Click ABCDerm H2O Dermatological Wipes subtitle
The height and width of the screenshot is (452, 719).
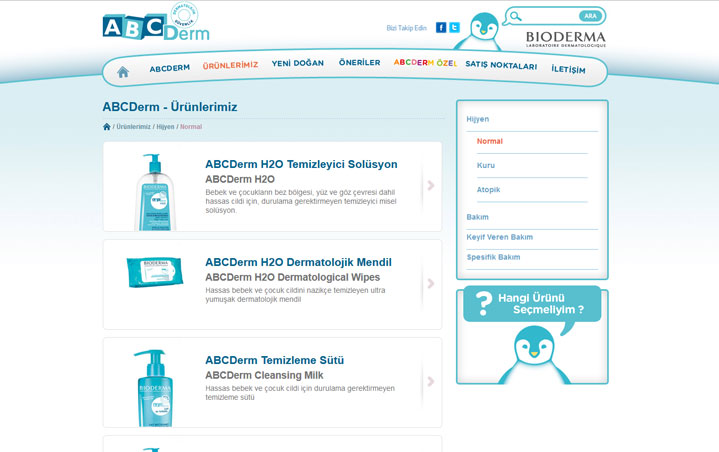[293, 277]
